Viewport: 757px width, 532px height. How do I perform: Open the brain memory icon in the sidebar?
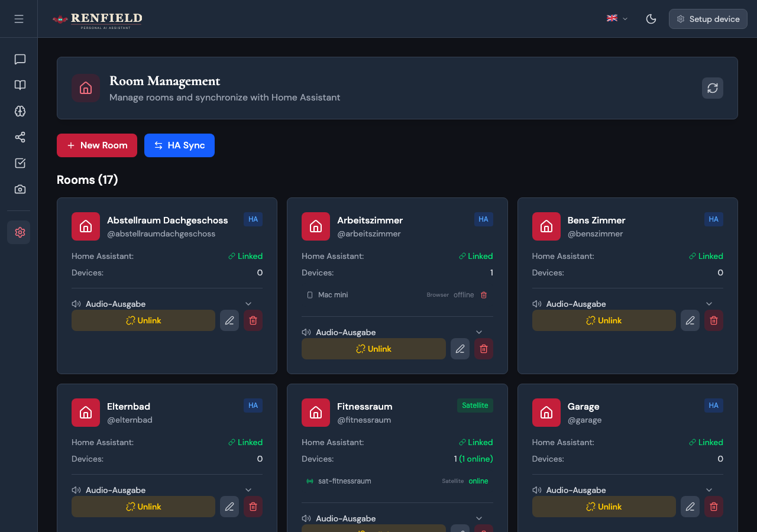pyautogui.click(x=20, y=111)
